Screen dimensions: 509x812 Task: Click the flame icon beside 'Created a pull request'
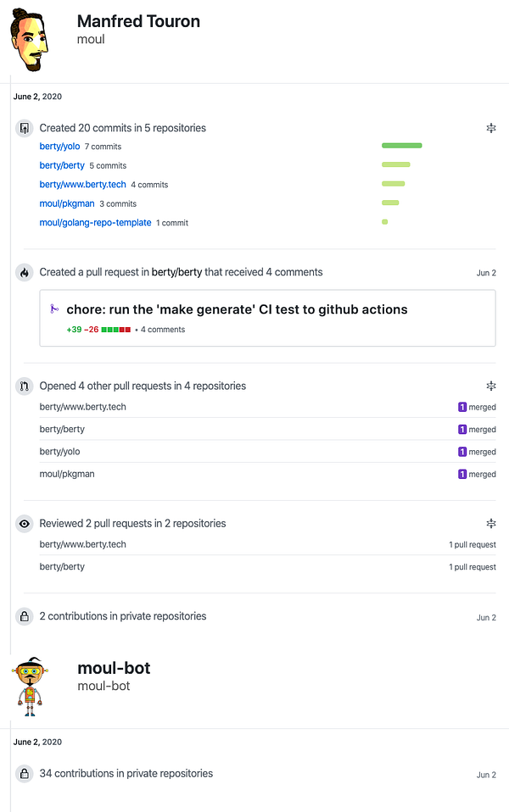(x=24, y=273)
